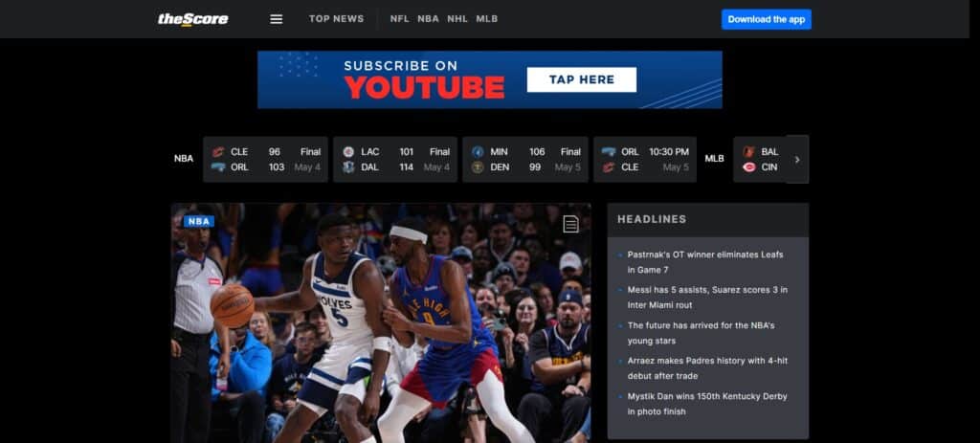Image resolution: width=980 pixels, height=443 pixels.
Task: Open Arraez makes Padres history headline
Action: (x=707, y=368)
